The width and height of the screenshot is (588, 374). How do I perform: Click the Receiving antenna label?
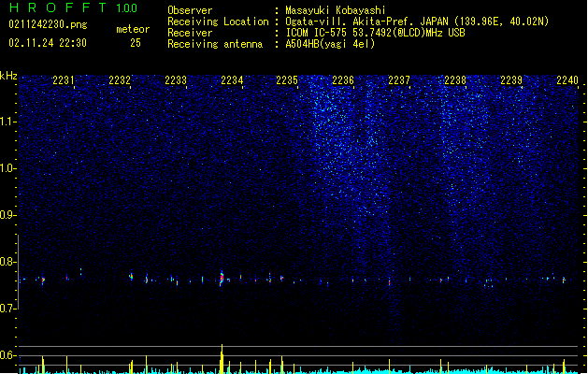(x=215, y=44)
